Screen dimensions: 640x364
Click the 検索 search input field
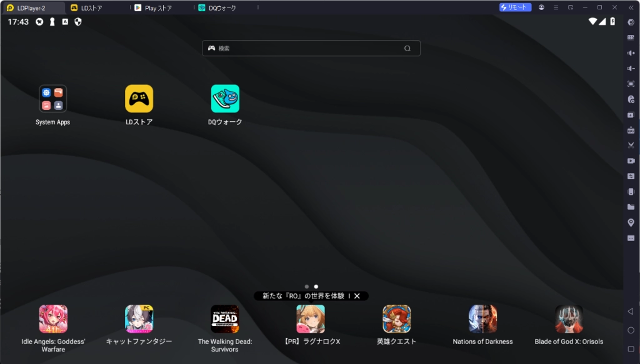[x=311, y=48]
